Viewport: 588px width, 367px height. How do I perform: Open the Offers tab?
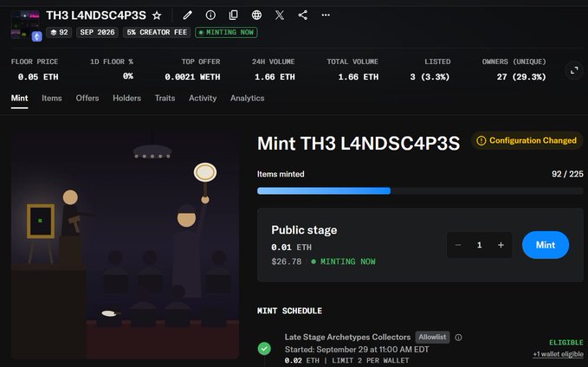pos(87,98)
